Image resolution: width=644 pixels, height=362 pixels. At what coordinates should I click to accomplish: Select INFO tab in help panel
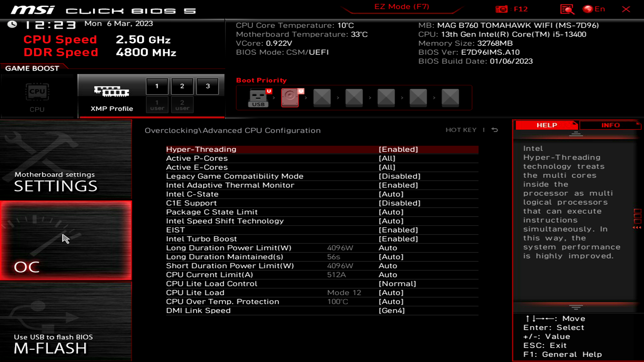[610, 125]
